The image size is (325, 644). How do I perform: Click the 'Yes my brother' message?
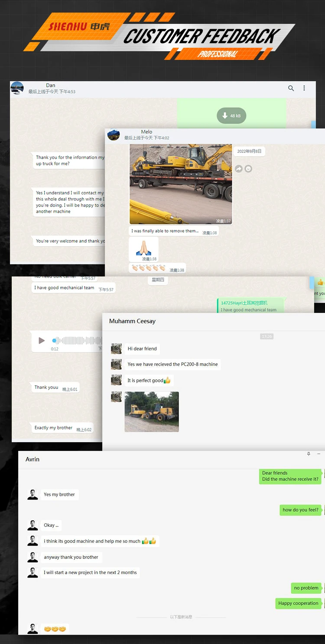[59, 495]
